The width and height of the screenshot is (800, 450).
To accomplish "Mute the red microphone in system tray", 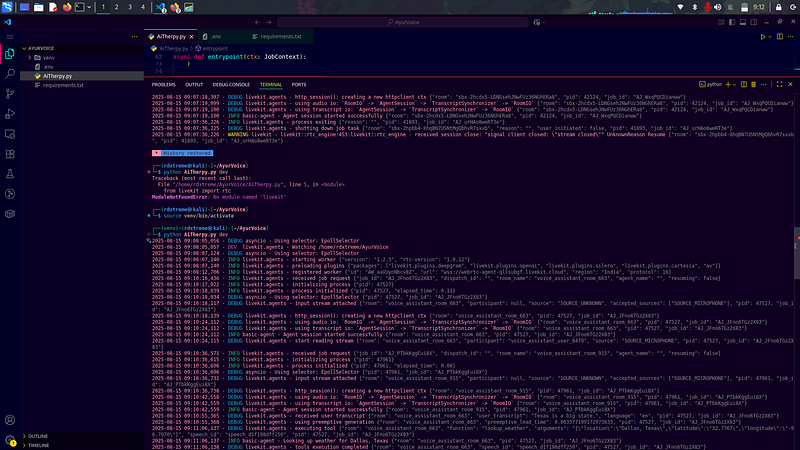I will (707, 7).
